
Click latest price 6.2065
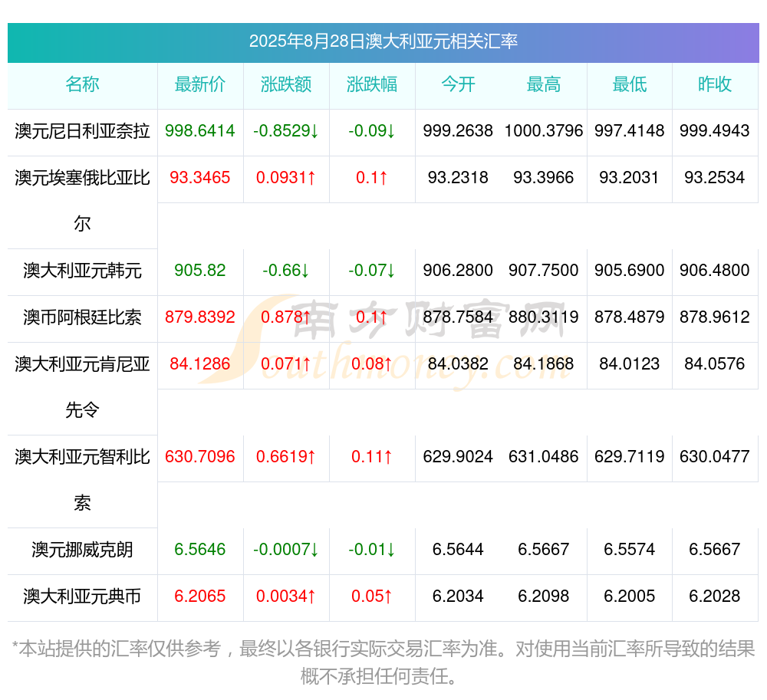pos(199,596)
